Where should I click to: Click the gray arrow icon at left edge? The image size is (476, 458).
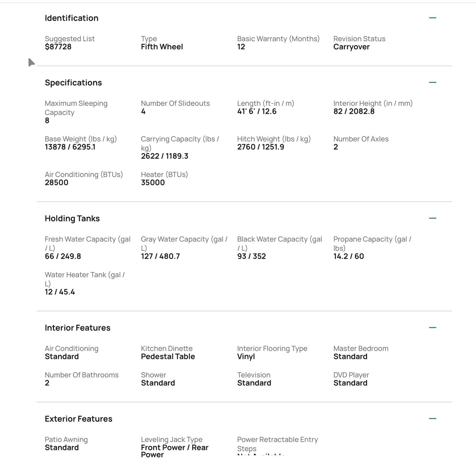(31, 62)
